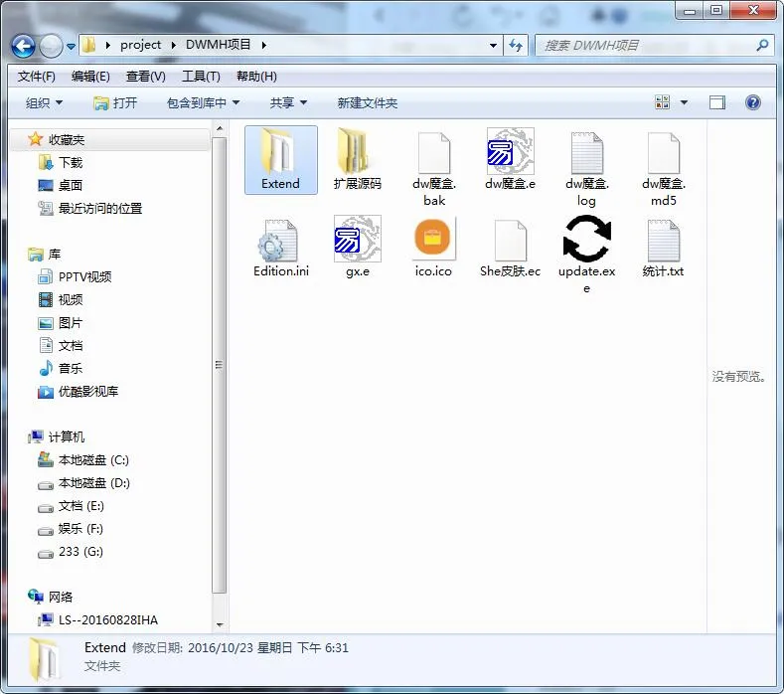
Task: Click the 打开 toolbar button
Action: click(x=115, y=103)
